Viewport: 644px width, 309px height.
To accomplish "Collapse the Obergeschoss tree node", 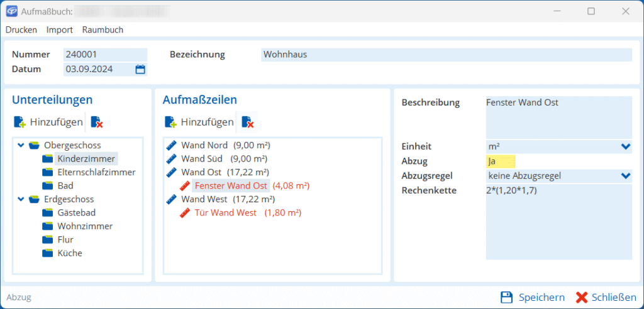I will click(x=21, y=145).
